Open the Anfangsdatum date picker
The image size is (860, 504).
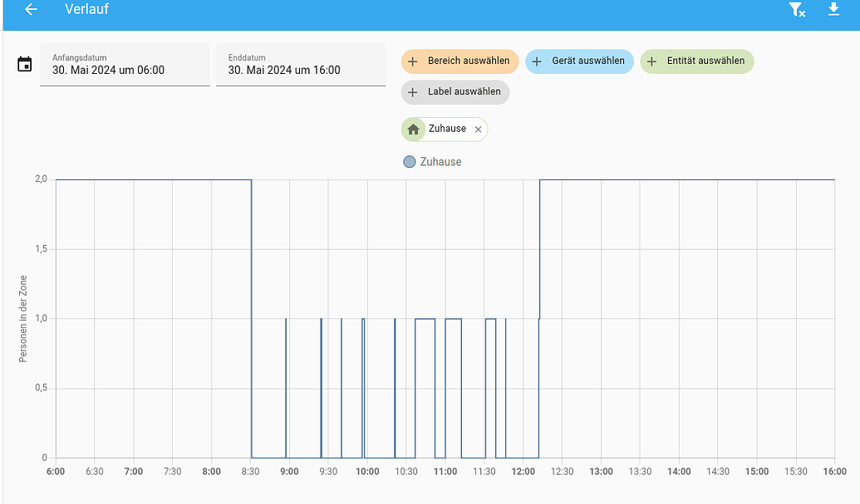[x=125, y=65]
